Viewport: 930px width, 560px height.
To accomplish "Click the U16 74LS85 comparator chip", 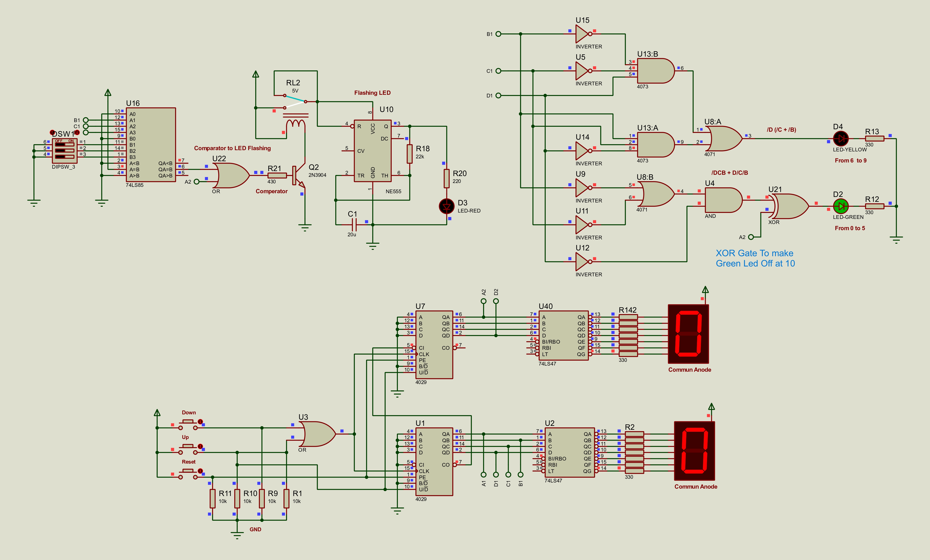I will coord(151,145).
